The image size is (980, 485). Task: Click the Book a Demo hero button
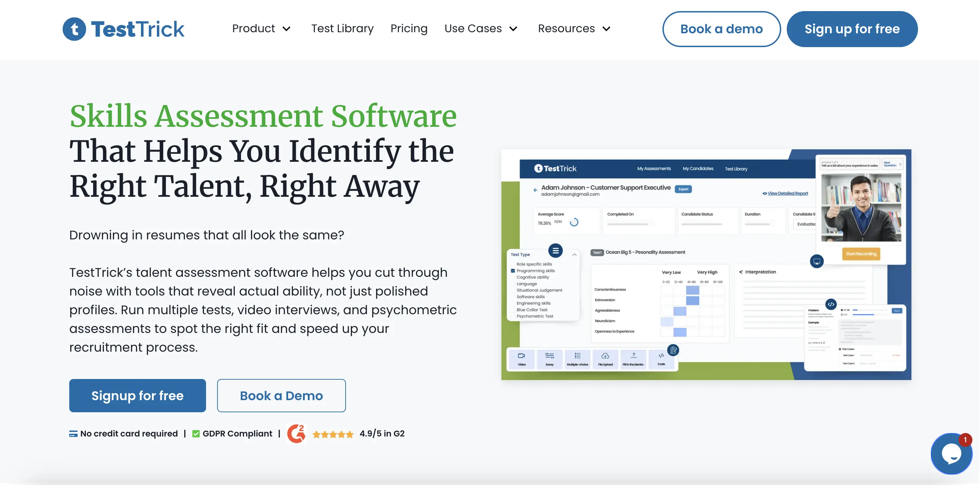[x=281, y=395]
